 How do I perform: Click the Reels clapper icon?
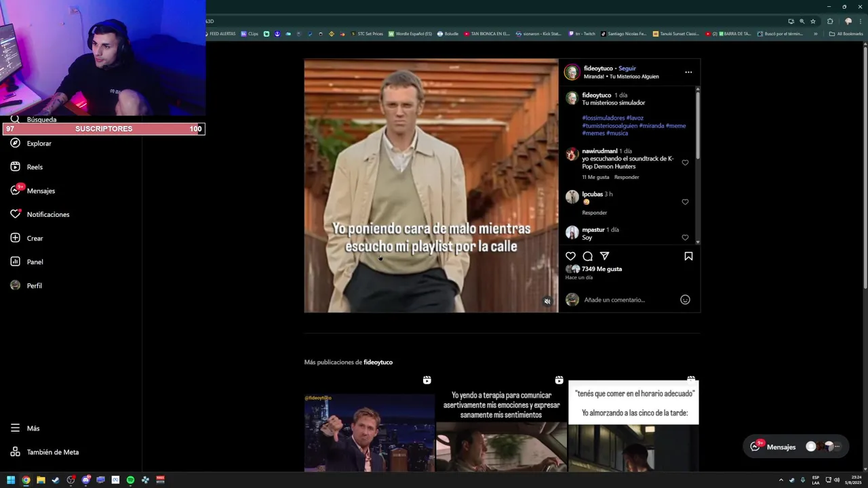tap(15, 167)
